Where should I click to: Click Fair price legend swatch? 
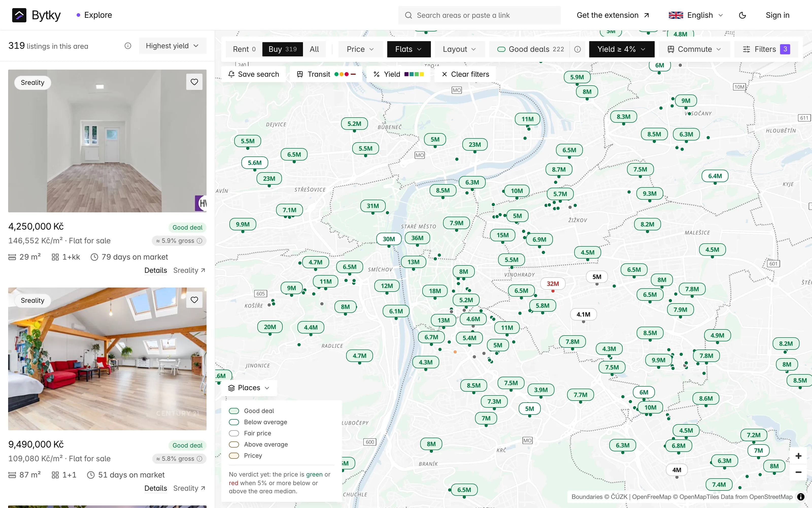tap(234, 433)
